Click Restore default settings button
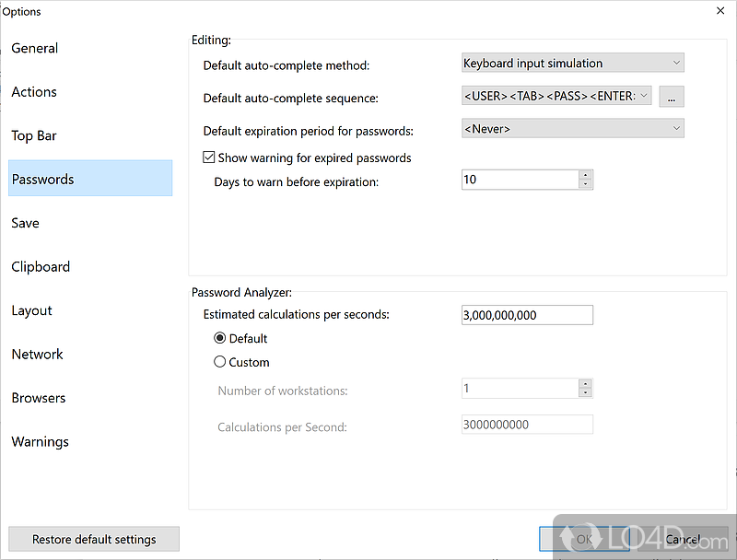 [94, 540]
